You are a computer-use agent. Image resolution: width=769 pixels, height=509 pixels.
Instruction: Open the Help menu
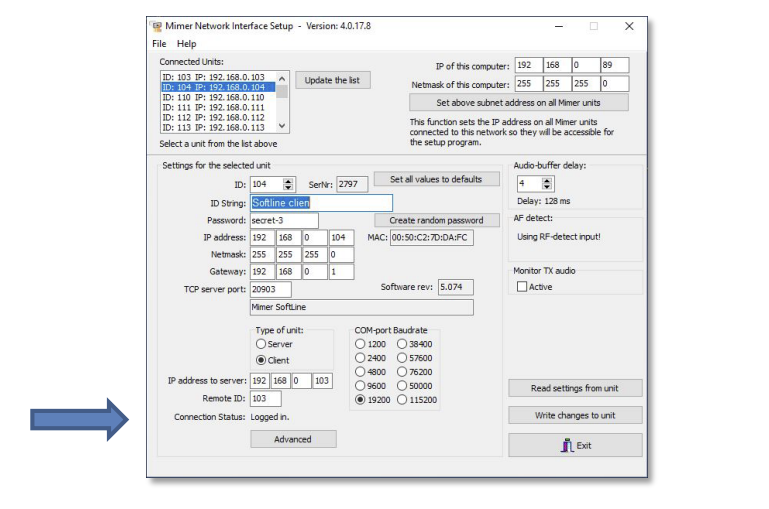pyautogui.click(x=186, y=44)
